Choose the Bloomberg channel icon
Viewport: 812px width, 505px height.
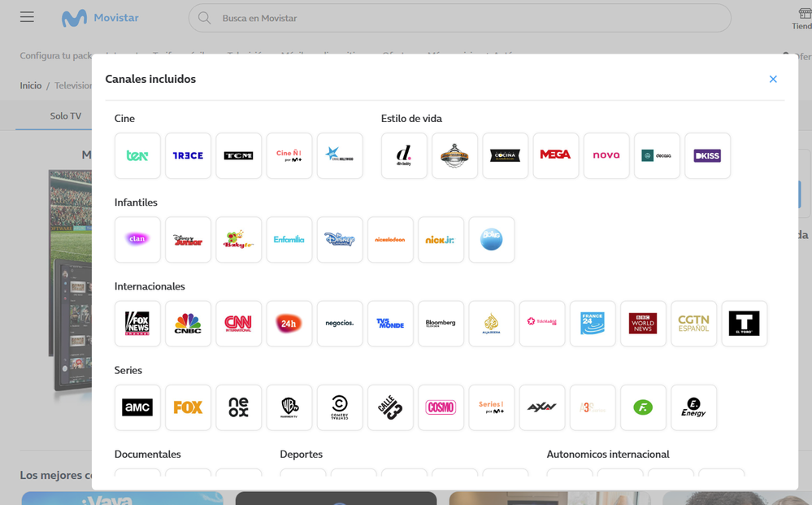pos(441,324)
